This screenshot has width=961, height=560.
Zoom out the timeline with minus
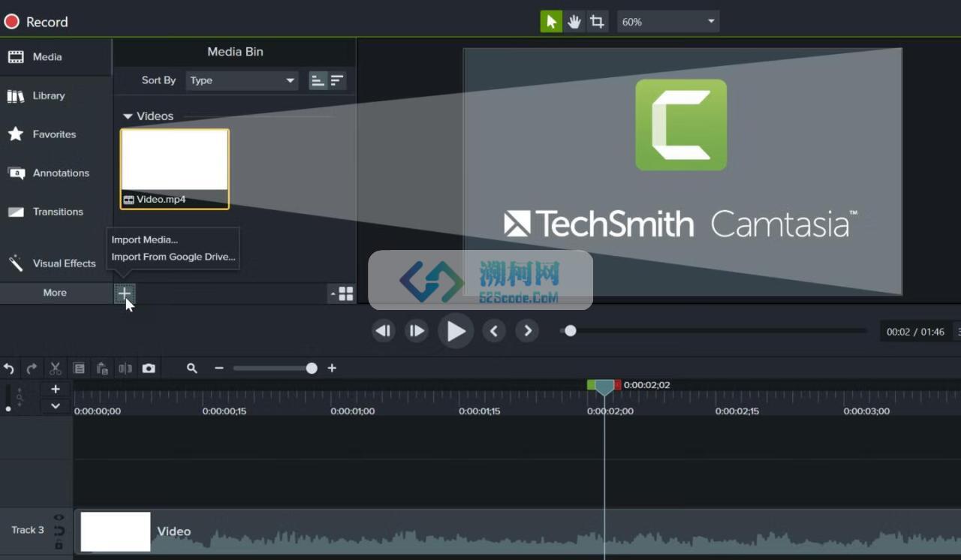(219, 369)
